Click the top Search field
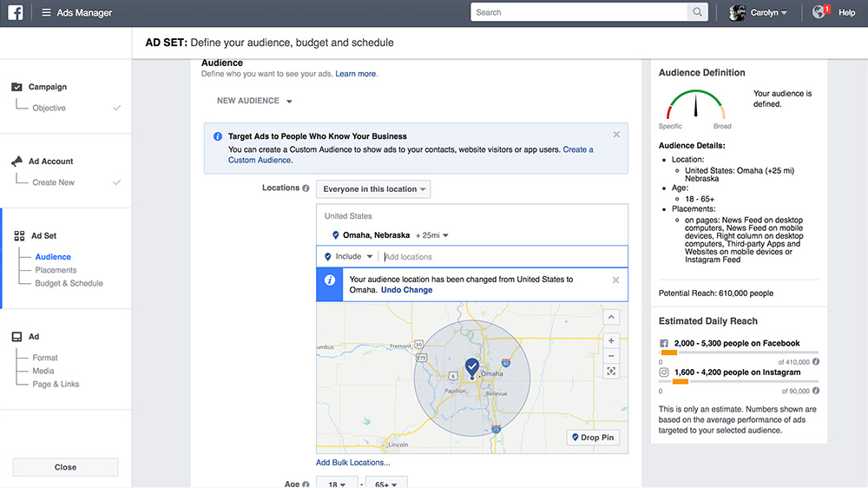The image size is (868, 488). pyautogui.click(x=579, y=12)
